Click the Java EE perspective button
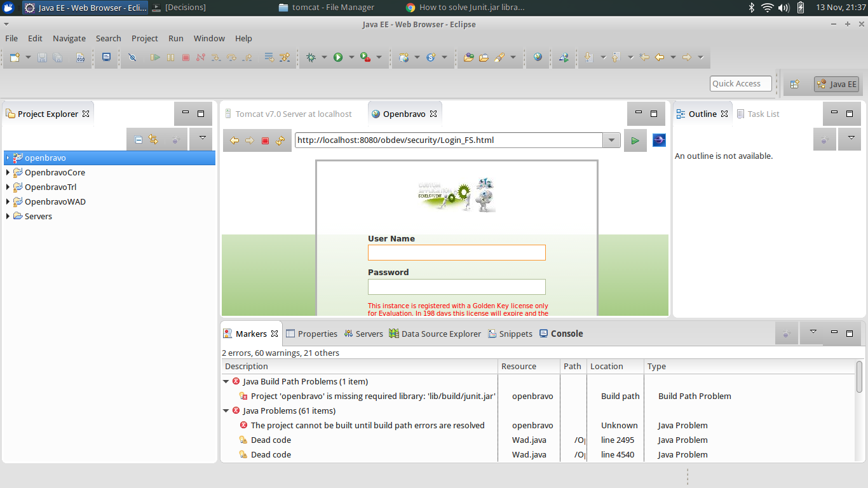 coord(836,84)
